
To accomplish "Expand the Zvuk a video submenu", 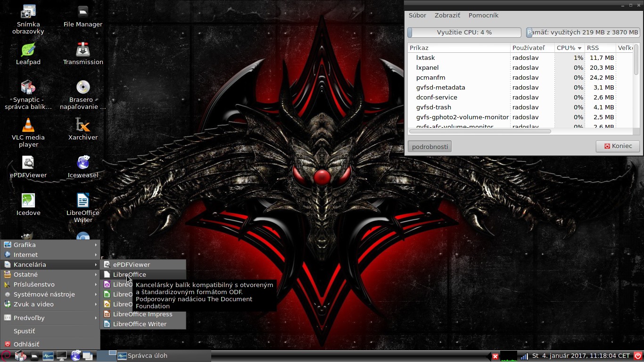I will pyautogui.click(x=50, y=304).
